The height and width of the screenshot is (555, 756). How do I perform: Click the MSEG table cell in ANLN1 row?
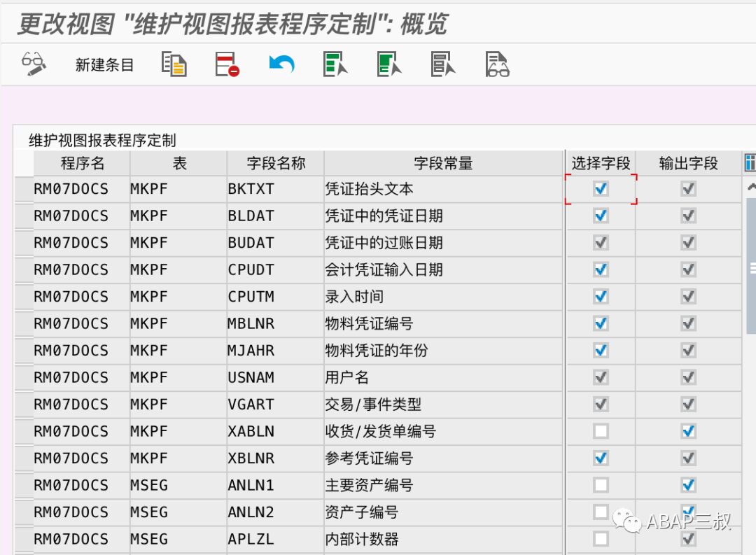click(x=178, y=485)
